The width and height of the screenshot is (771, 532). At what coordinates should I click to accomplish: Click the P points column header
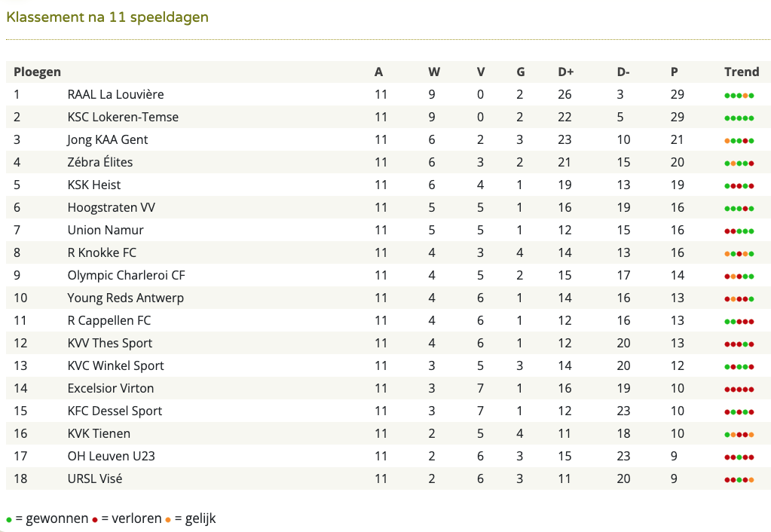click(674, 72)
